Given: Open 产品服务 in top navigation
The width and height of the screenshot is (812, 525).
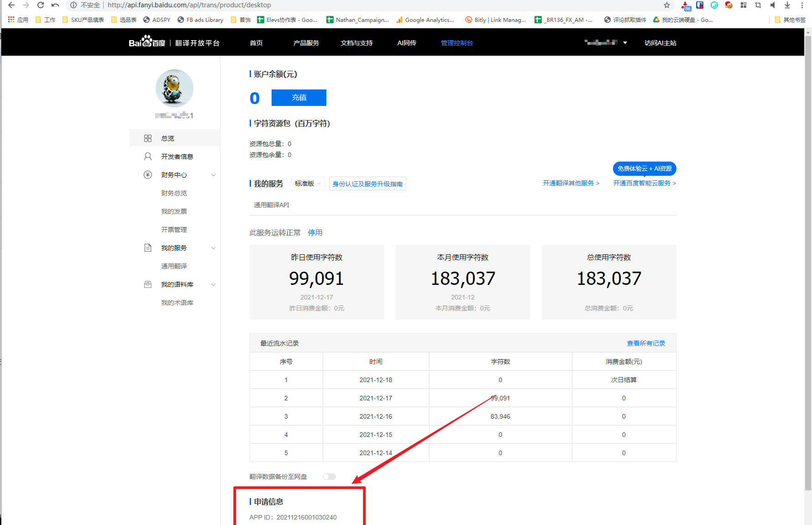Looking at the screenshot, I should pyautogui.click(x=306, y=43).
